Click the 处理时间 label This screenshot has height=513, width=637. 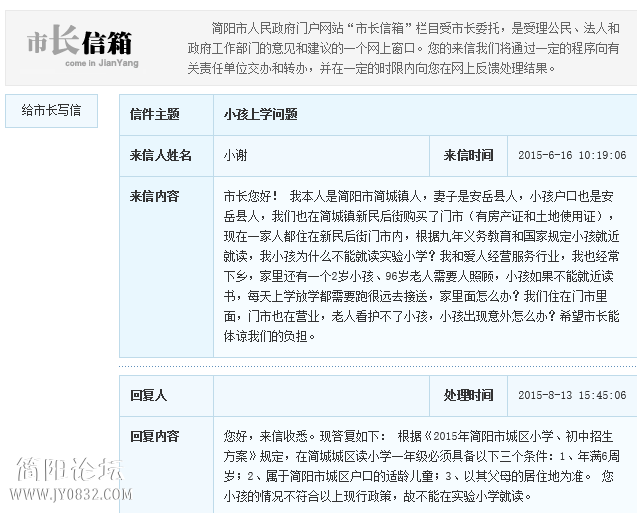point(468,396)
